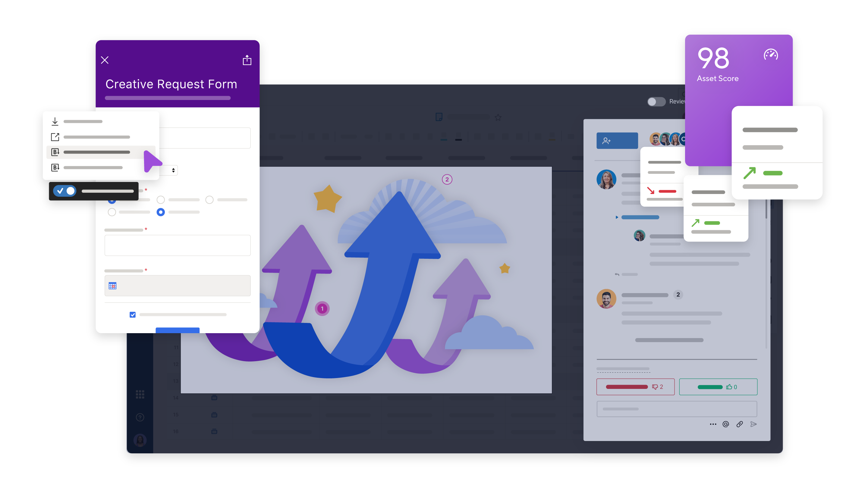Open the red disapprove section with count 2
The image size is (868, 488).
(635, 387)
